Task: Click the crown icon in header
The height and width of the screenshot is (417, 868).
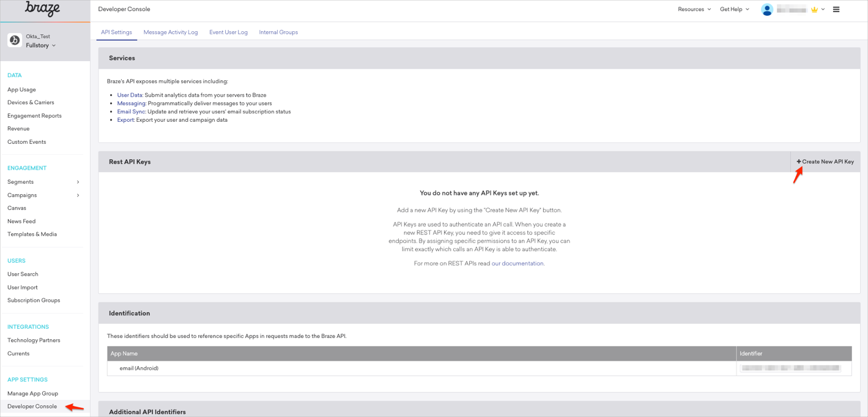Action: (x=814, y=10)
